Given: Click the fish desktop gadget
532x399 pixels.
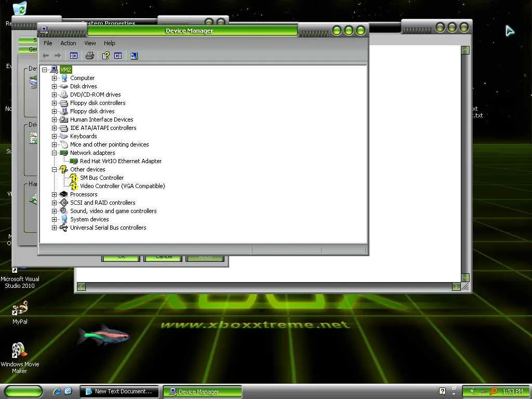Looking at the screenshot, I should (103, 336).
